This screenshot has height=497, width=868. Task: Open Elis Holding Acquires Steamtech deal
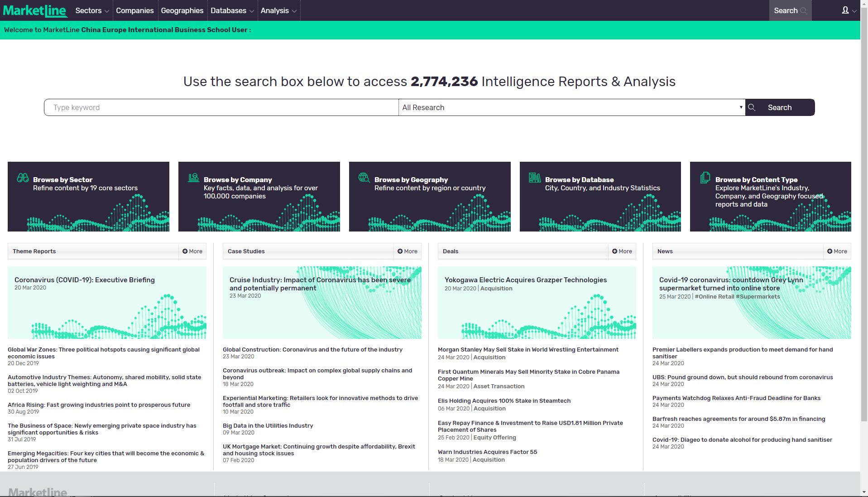point(504,401)
